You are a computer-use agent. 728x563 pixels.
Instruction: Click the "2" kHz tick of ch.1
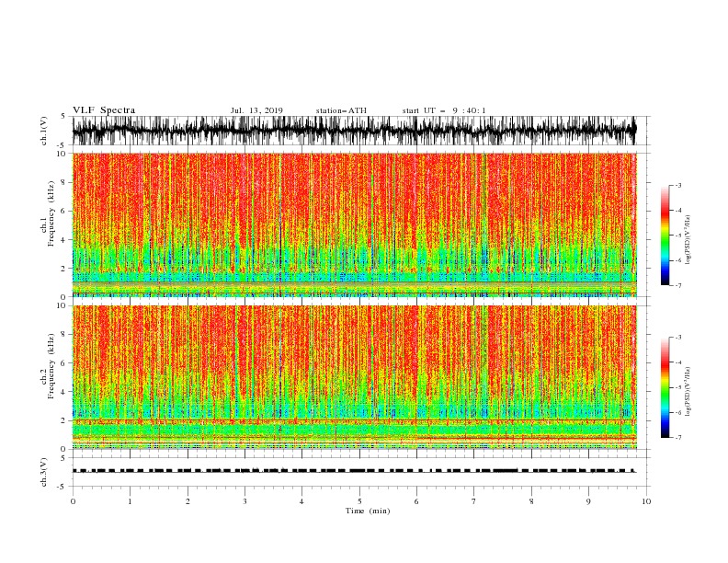click(64, 268)
